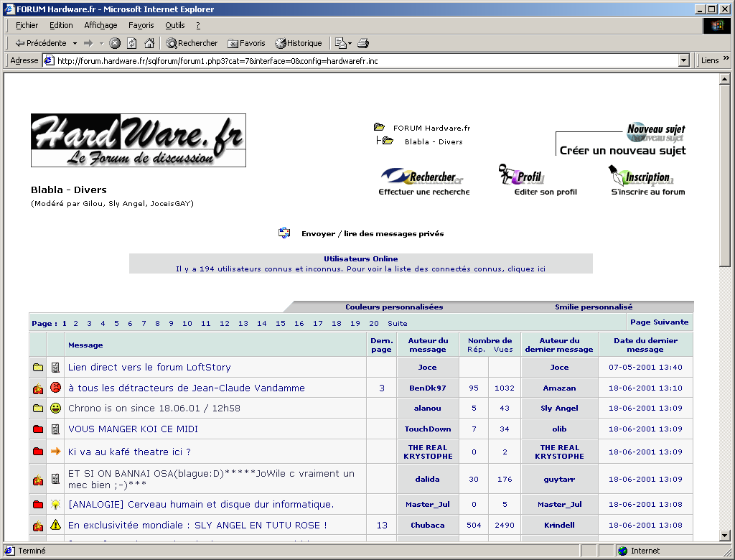Expand the Forward button history dropdown
This screenshot has width=735, height=560.
[x=101, y=43]
